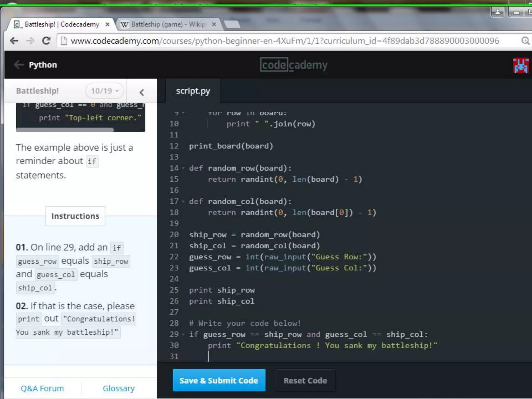
Task: Click the Codecademy logo
Action: click(293, 65)
